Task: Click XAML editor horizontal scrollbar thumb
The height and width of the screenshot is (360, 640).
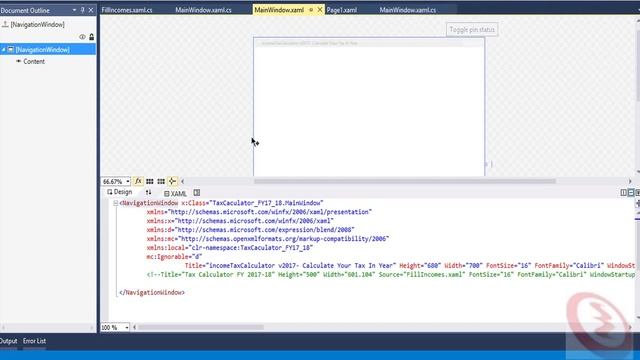Action: point(201,327)
